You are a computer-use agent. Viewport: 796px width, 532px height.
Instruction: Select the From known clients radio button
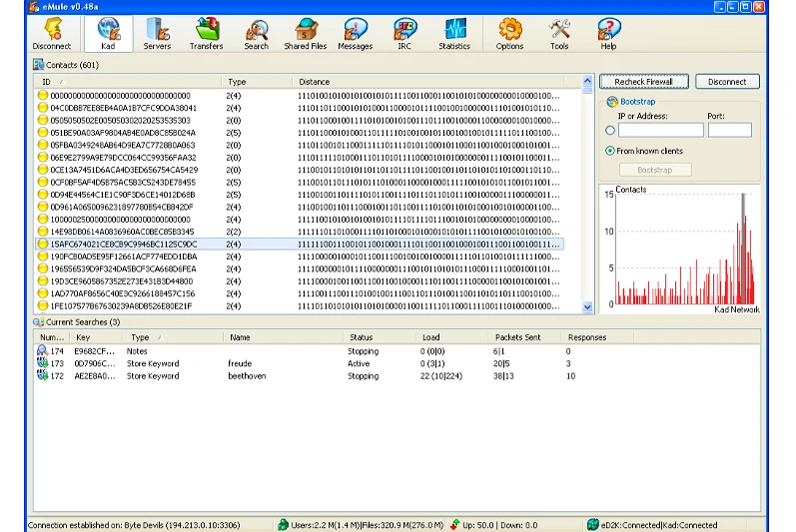(x=610, y=151)
